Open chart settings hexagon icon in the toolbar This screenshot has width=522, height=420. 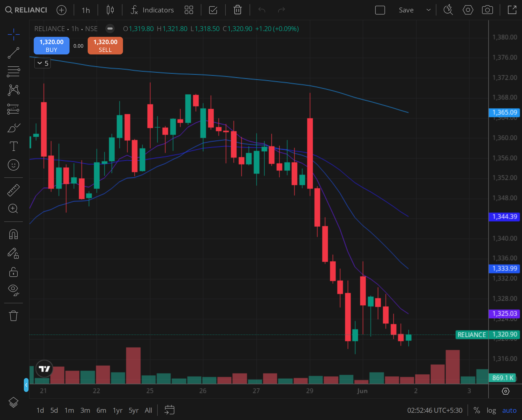(468, 10)
